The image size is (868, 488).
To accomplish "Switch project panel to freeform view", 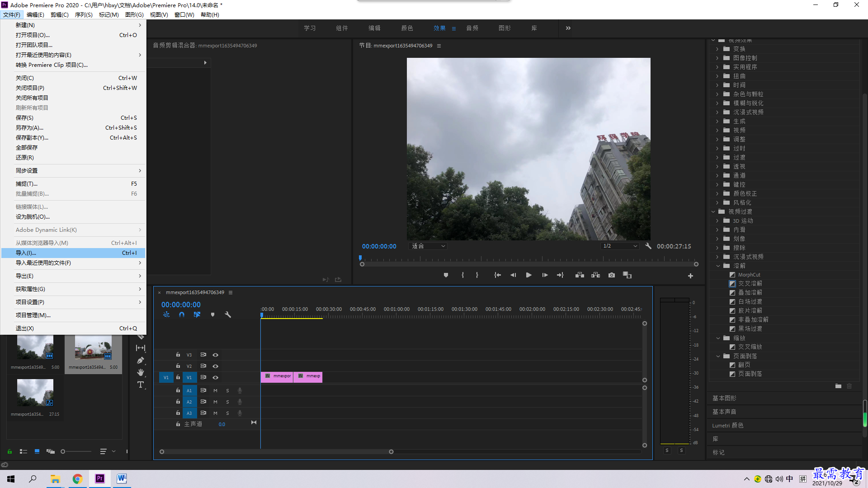I will pos(51,451).
